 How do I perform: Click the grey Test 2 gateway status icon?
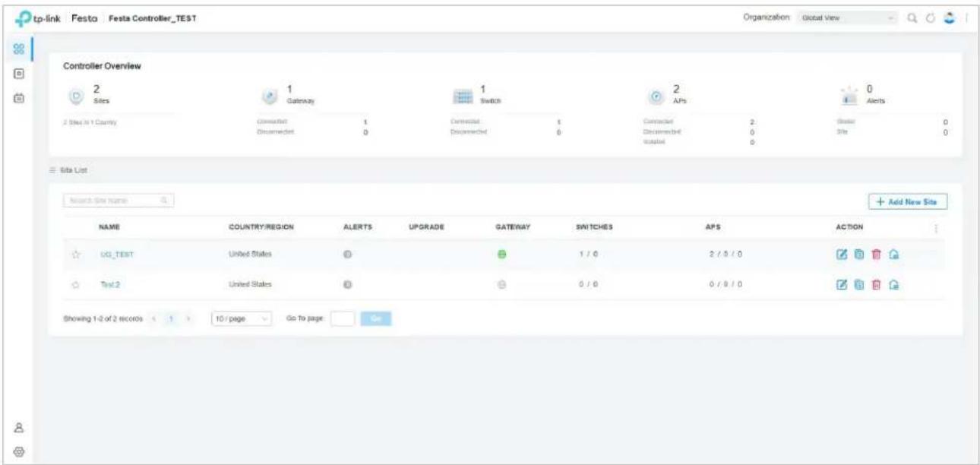point(501,284)
